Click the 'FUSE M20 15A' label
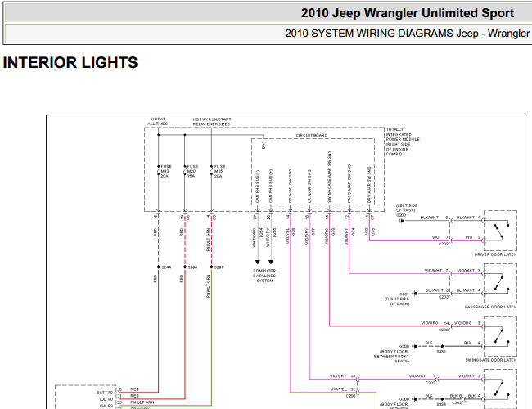The image size is (532, 409). [x=192, y=171]
